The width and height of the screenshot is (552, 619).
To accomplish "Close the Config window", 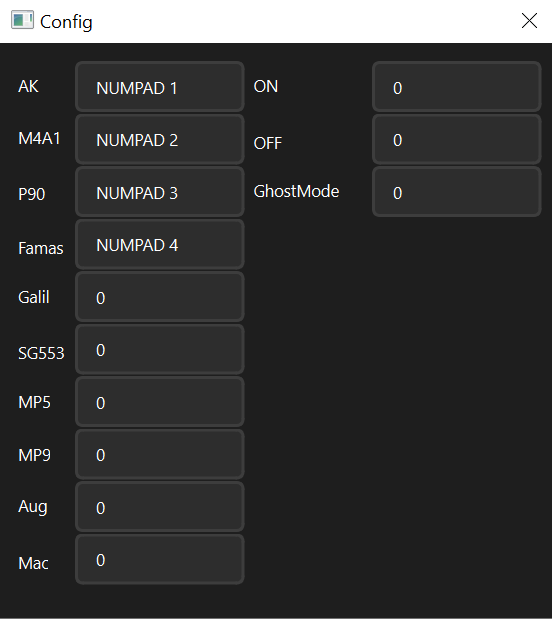I will coord(529,21).
